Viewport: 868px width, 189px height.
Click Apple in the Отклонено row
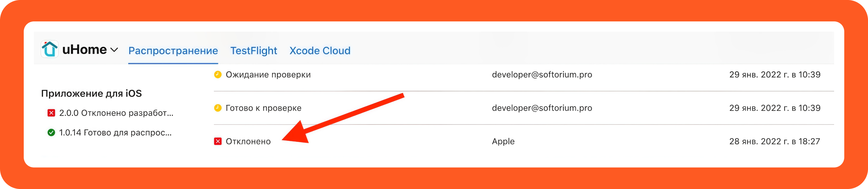coord(503,141)
